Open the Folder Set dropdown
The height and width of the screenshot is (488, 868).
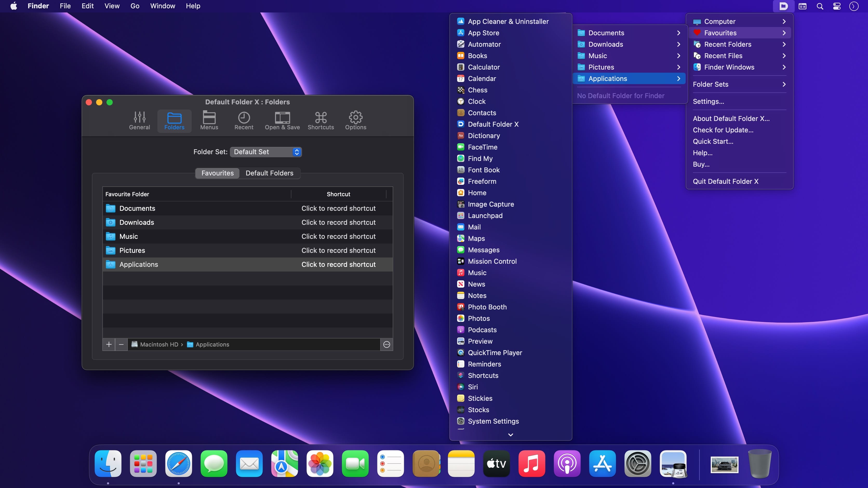(266, 152)
